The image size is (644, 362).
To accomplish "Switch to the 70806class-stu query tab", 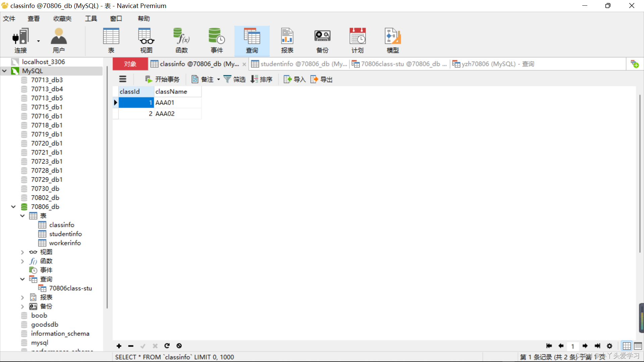I will pos(399,64).
